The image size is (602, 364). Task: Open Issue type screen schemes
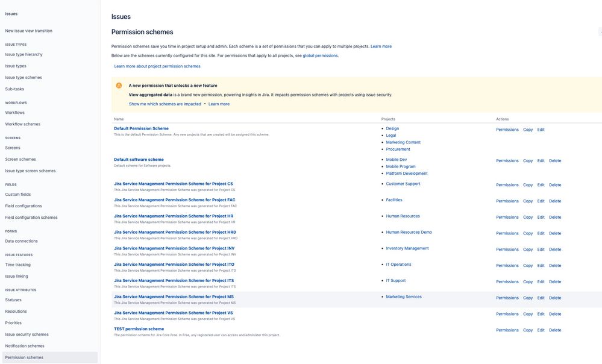coord(30,171)
